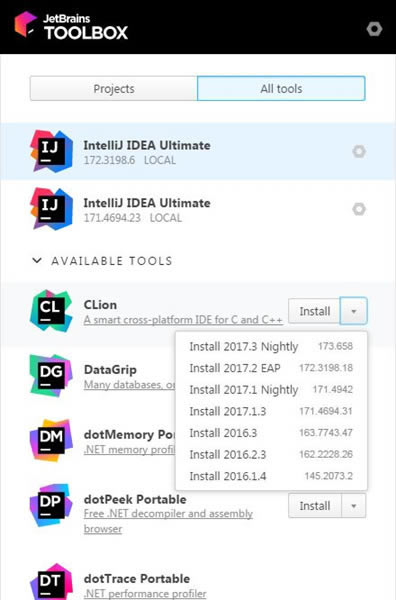Switch to the Projects tab
The height and width of the screenshot is (600, 396).
coord(114,89)
